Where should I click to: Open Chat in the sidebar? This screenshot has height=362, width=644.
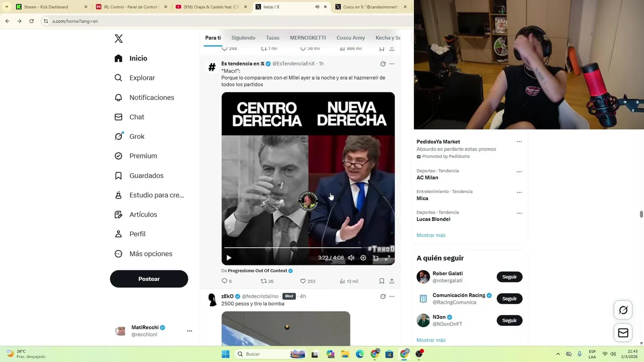coord(129,117)
